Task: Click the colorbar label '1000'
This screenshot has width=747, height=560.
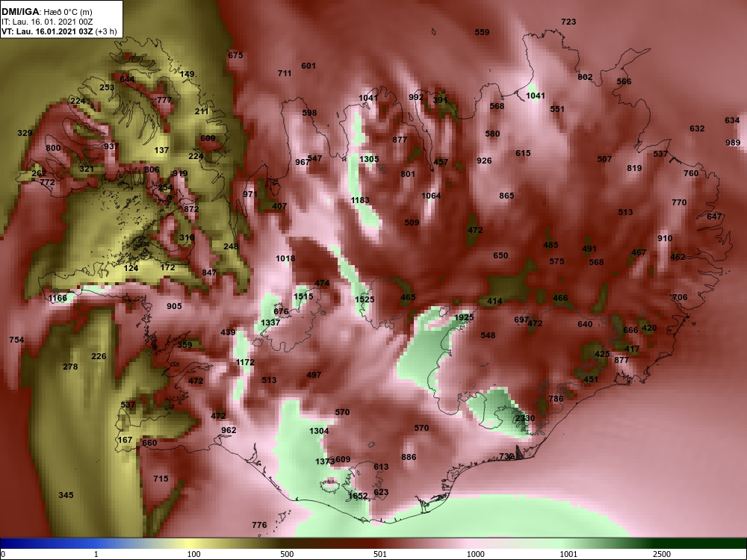Action: pos(475,554)
